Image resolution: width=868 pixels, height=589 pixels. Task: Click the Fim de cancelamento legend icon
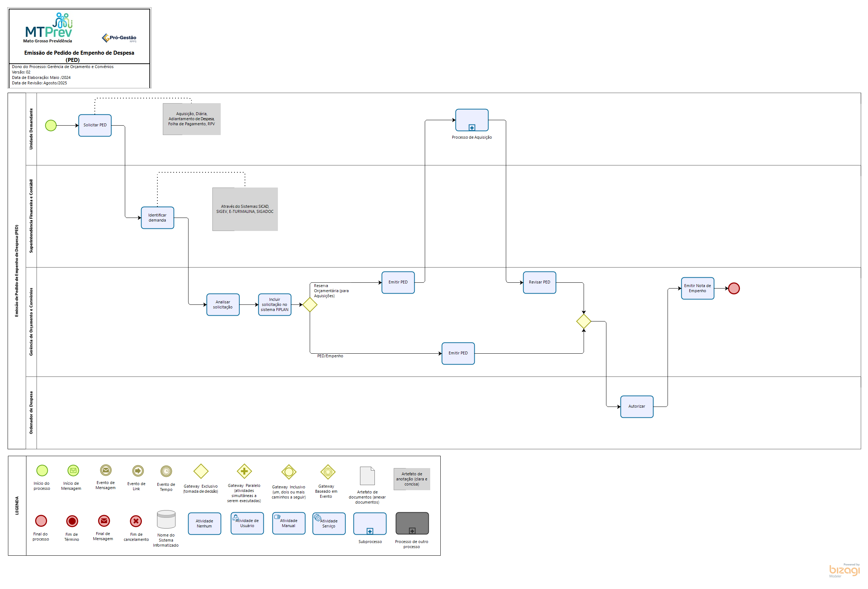pos(136,521)
